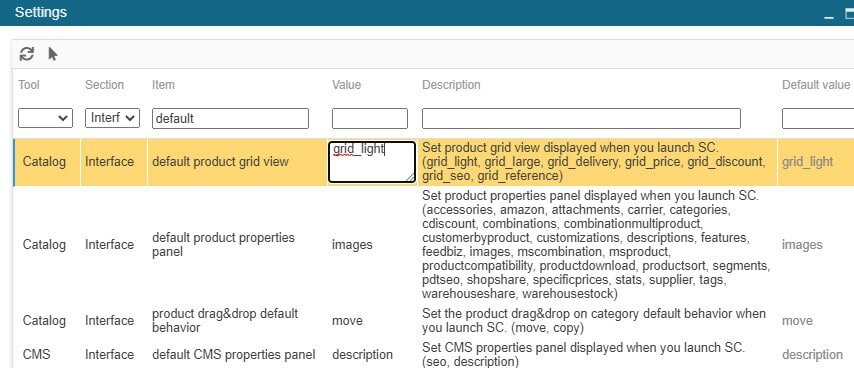Click the Description column header
This screenshot has height=368, width=854.
point(451,85)
